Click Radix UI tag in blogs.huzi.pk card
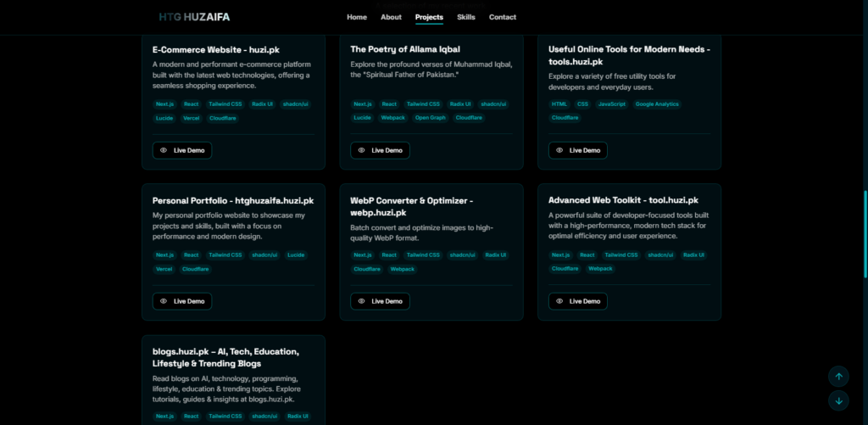This screenshot has height=425, width=868. pyautogui.click(x=298, y=417)
